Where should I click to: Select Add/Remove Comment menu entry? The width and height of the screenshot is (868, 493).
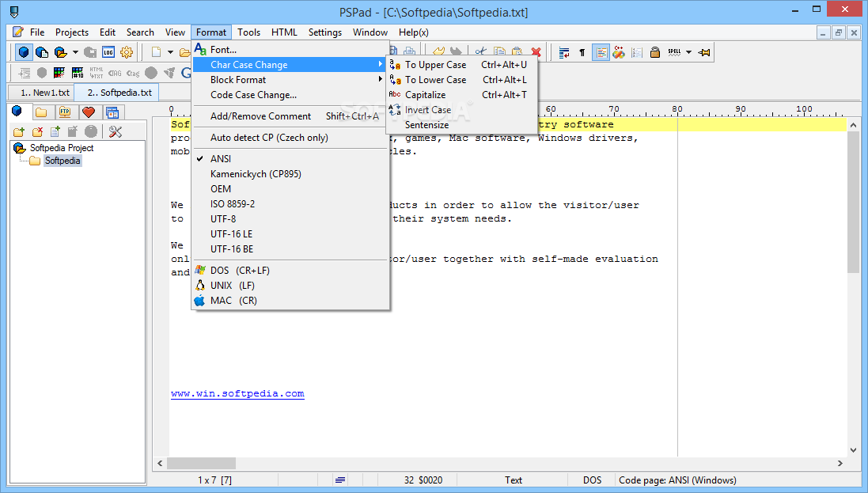290,116
